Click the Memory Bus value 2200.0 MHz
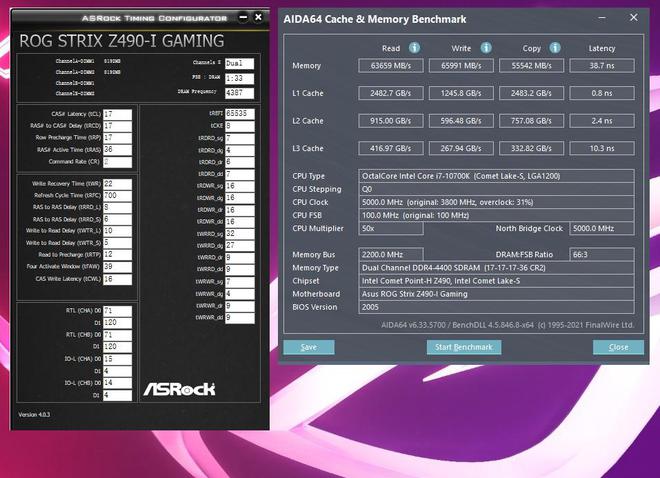Image resolution: width=660 pixels, height=478 pixels. pos(391,255)
